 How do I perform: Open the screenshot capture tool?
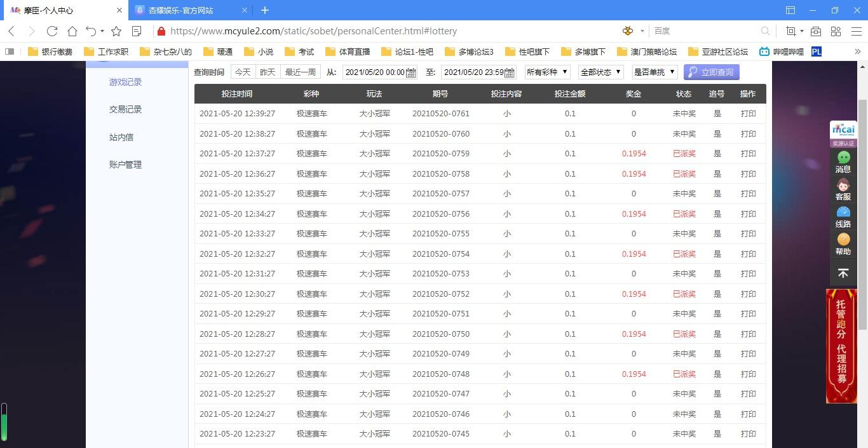pos(790,31)
